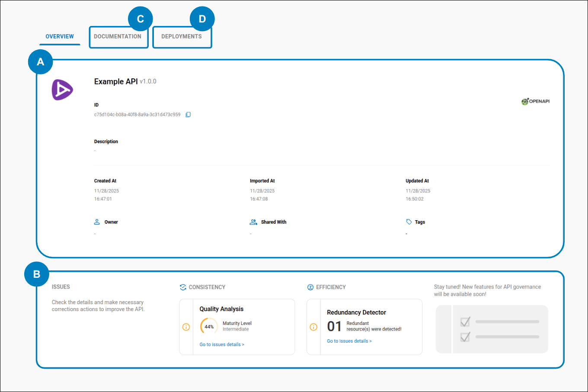This screenshot has height=392, width=588.
Task: Switch to the Documentation tab
Action: [118, 37]
